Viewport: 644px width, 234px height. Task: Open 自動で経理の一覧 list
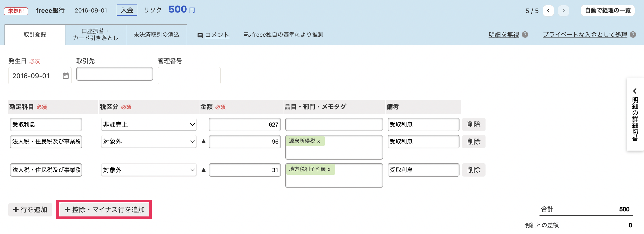608,11
